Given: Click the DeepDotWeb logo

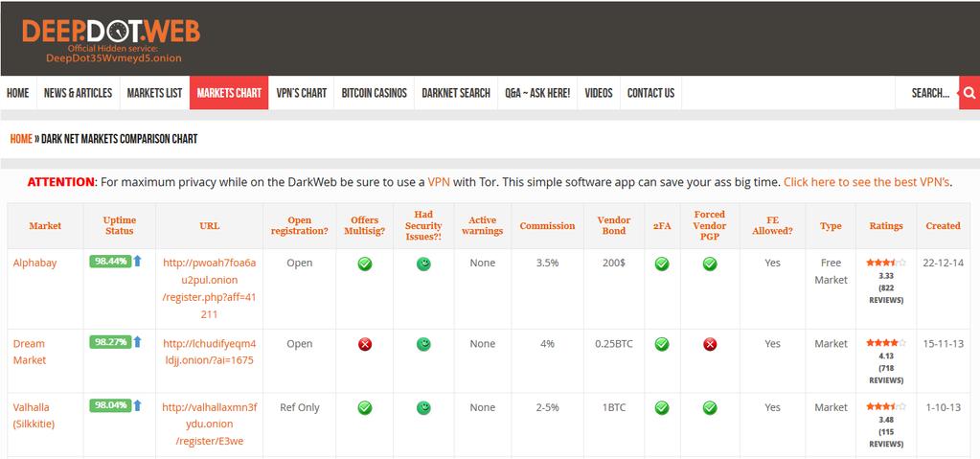Looking at the screenshot, I should click(111, 32).
